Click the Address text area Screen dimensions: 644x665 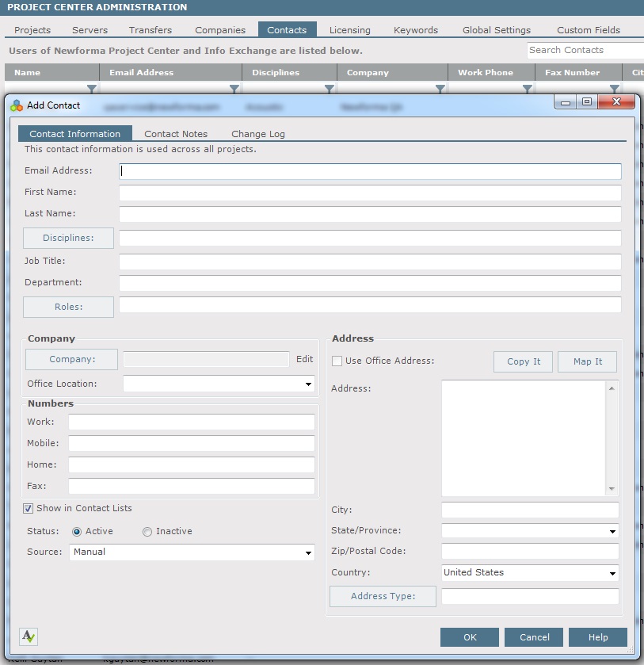click(x=524, y=438)
